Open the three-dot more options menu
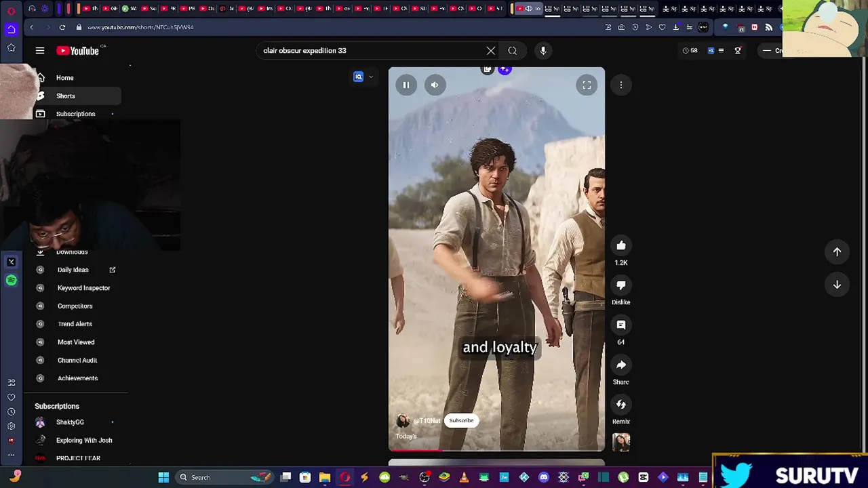868x488 pixels. (621, 85)
